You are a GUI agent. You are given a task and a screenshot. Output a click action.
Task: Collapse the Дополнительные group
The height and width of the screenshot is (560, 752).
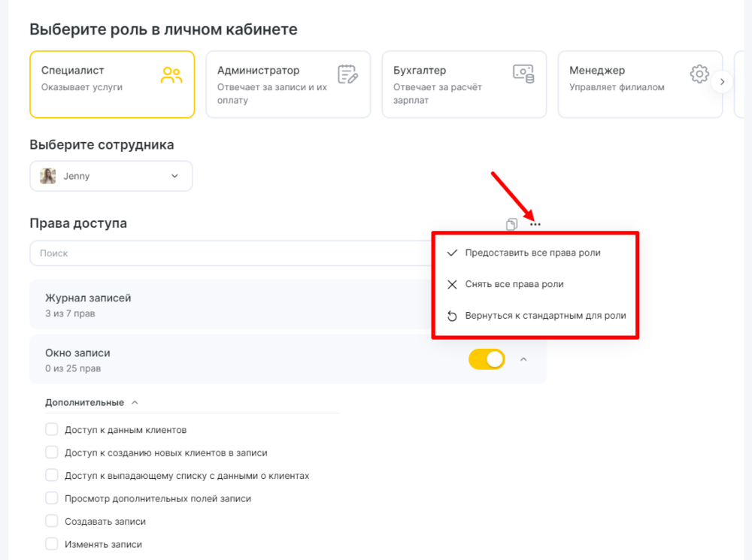pos(135,402)
